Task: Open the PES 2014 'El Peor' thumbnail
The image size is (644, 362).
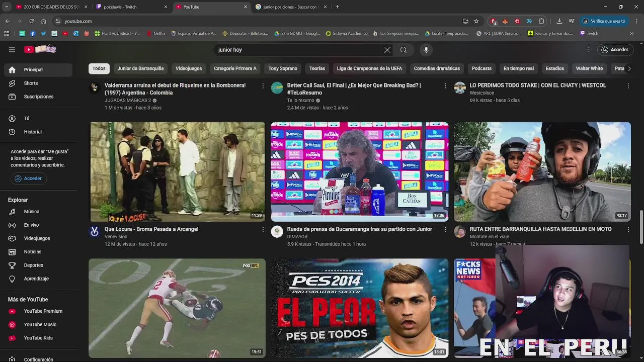Action: point(359,308)
